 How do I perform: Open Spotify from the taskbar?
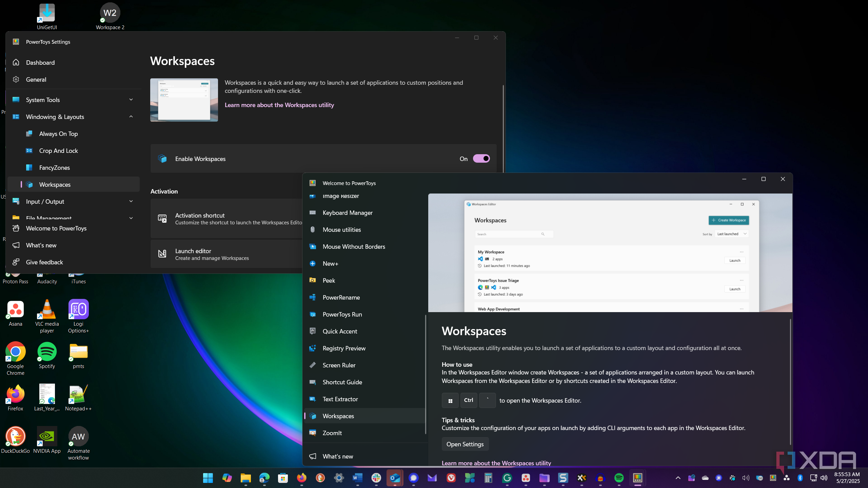click(619, 478)
